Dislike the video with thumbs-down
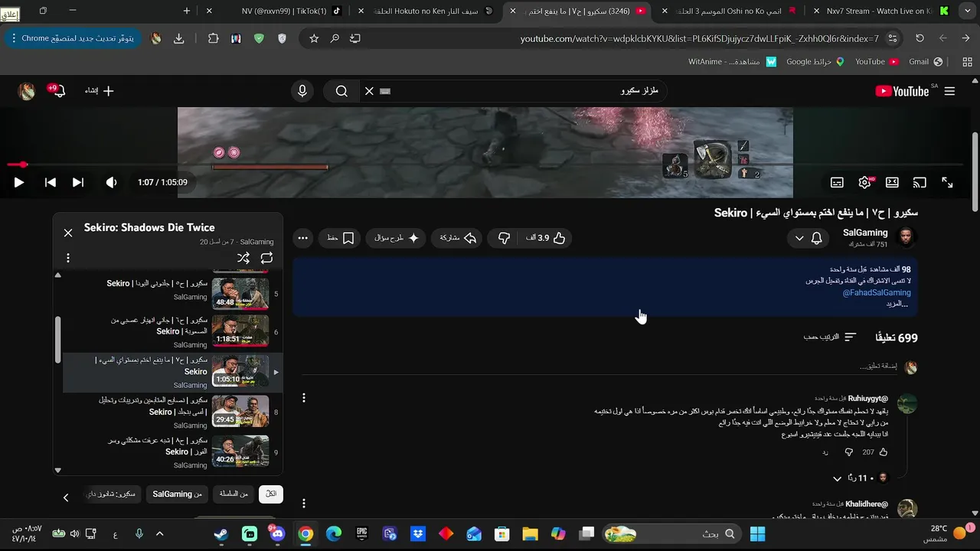The height and width of the screenshot is (551, 980). pyautogui.click(x=504, y=238)
